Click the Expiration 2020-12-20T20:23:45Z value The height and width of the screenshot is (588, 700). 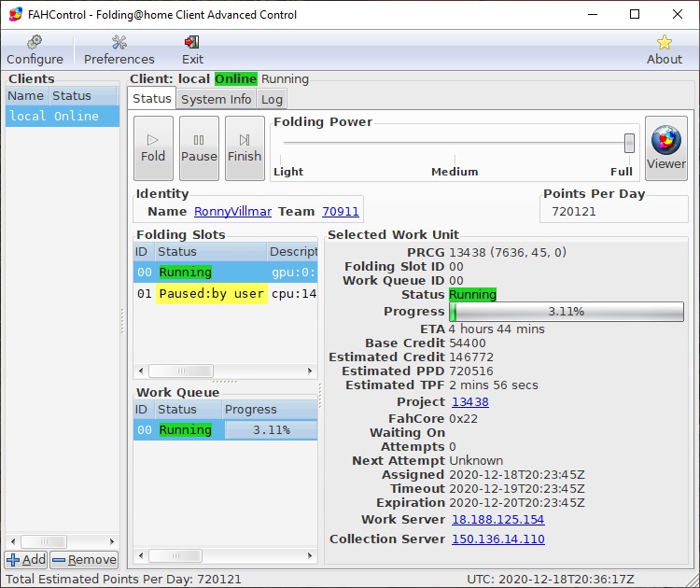[x=516, y=503]
